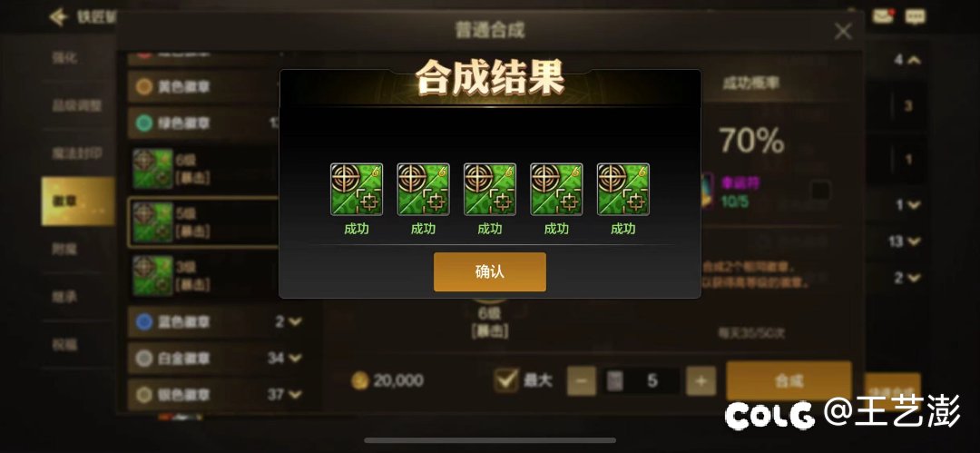The width and height of the screenshot is (980, 453).
Task: Click the first successful emblem result icon
Action: coord(357,190)
